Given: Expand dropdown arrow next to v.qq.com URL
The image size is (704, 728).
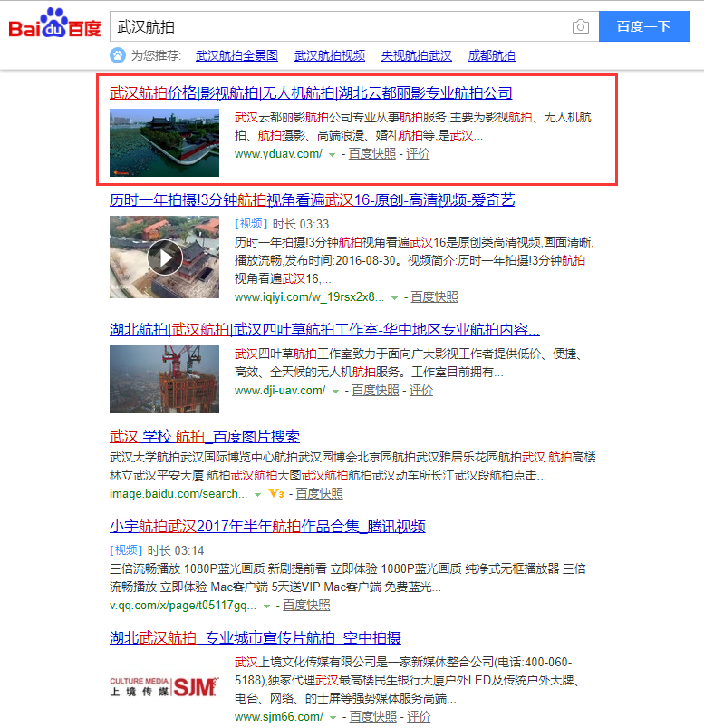Looking at the screenshot, I should (266, 606).
